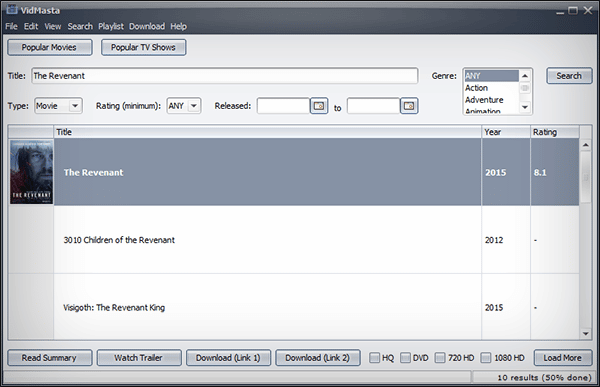Sort by the Year column header
Screen dimensions: 600x387
click(x=506, y=132)
